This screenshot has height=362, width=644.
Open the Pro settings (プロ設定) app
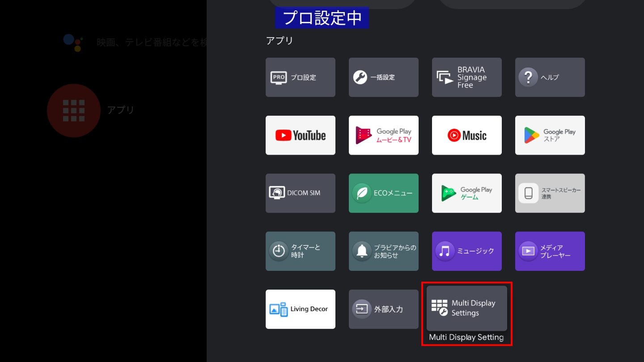click(300, 77)
